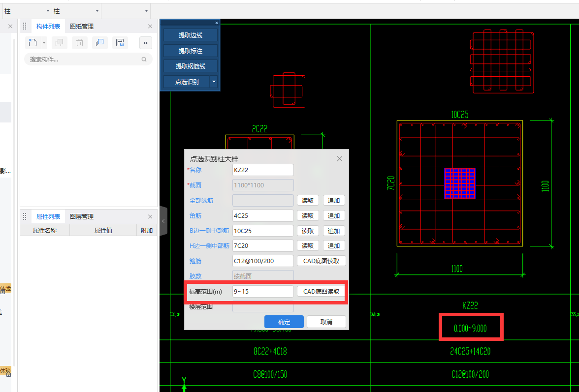
Task: Click the 属性列表 panel drag handle
Action: pos(25,216)
